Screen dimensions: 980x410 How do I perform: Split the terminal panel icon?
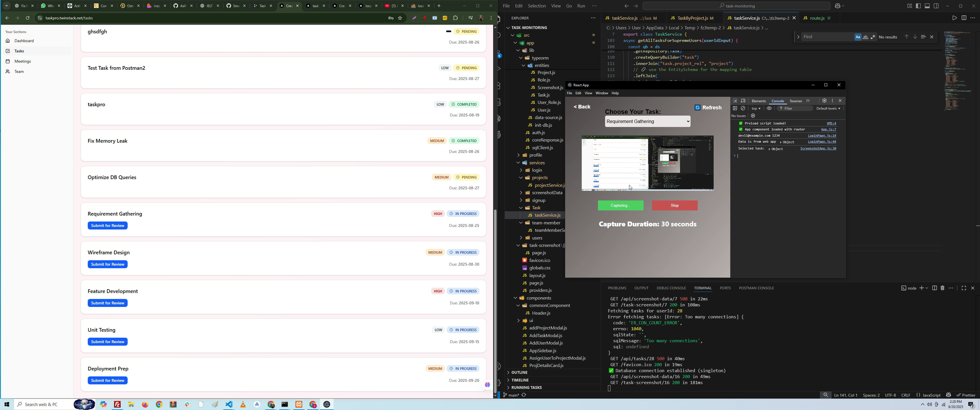(x=934, y=288)
